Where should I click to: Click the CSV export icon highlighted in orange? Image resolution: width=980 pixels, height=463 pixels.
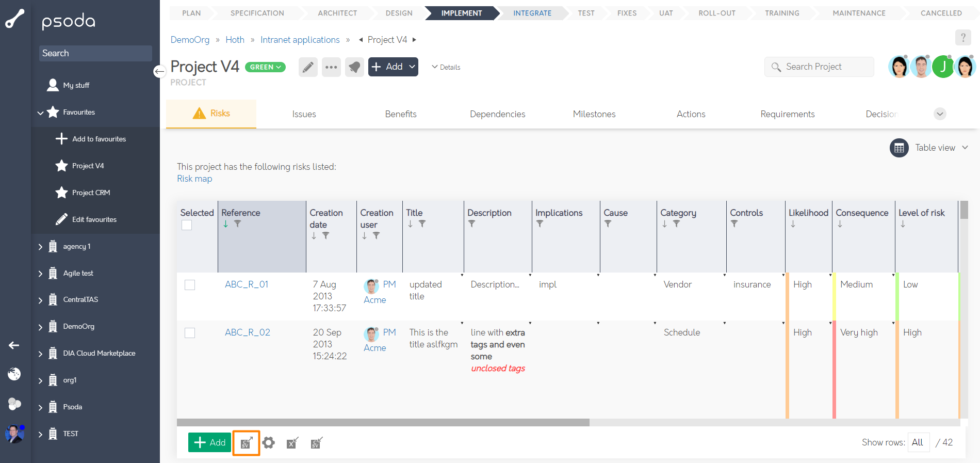click(246, 443)
